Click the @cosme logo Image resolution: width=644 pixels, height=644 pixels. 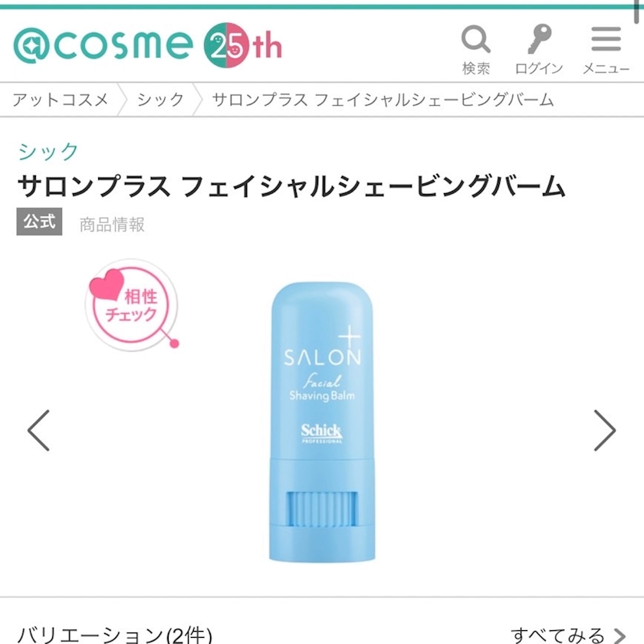[103, 44]
